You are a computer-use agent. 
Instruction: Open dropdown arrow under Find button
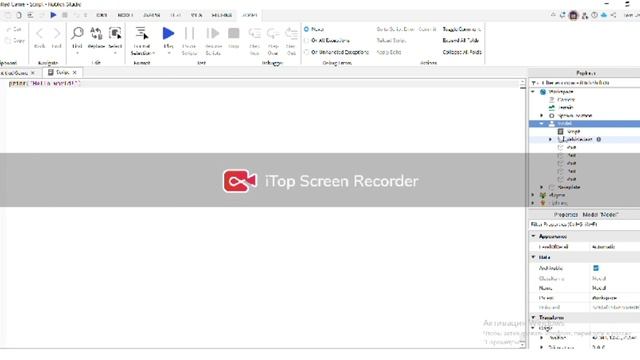[x=77, y=53]
